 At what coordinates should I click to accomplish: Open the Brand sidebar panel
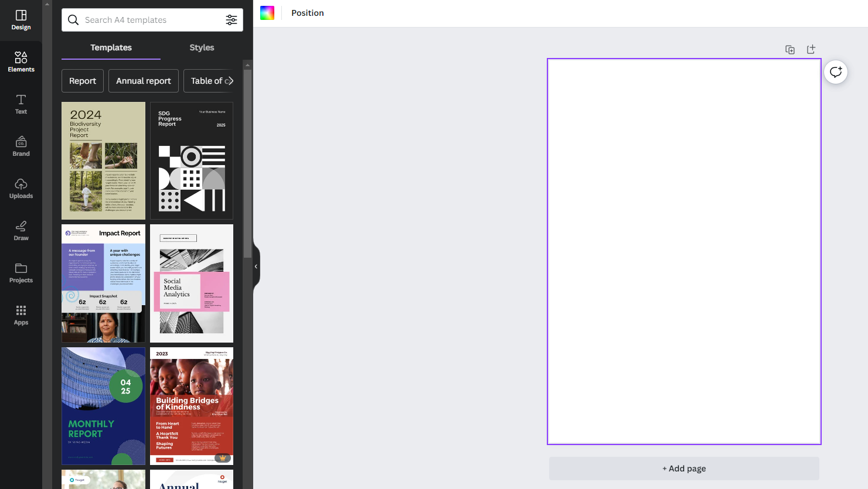[21, 146]
